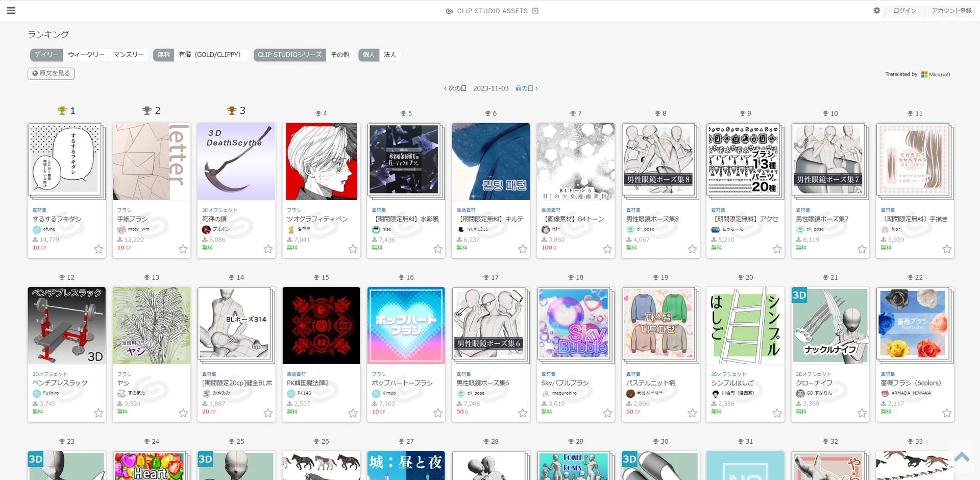
Task: Open the するするフキダシ thumbnail
Action: point(66,161)
